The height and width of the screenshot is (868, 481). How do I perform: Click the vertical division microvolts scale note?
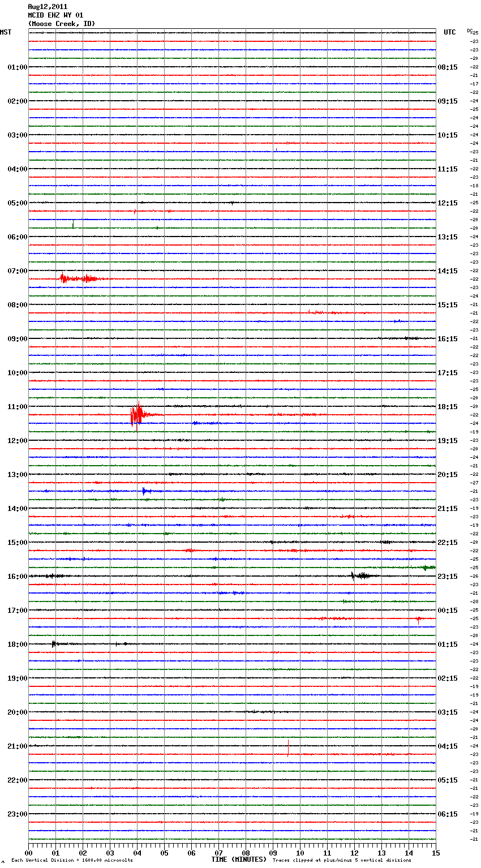(72, 860)
